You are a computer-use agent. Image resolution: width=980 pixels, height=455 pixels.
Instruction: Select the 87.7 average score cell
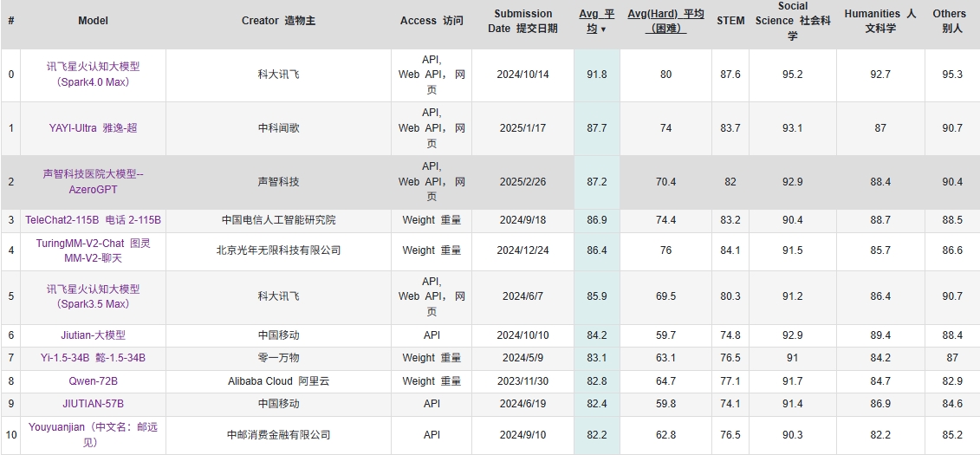pyautogui.click(x=597, y=128)
